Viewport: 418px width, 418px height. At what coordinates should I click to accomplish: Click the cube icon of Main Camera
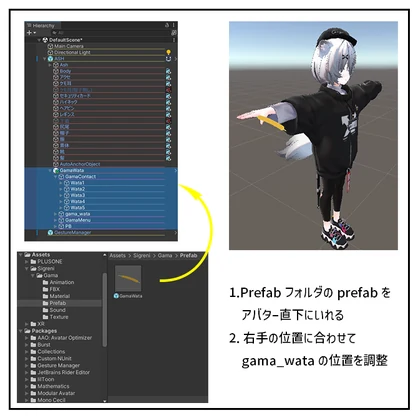click(50, 46)
